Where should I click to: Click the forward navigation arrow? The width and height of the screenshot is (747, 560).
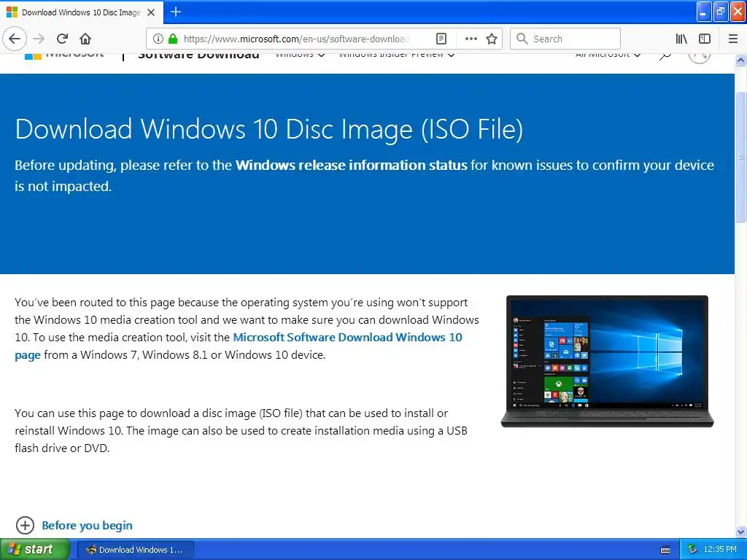[x=39, y=39]
